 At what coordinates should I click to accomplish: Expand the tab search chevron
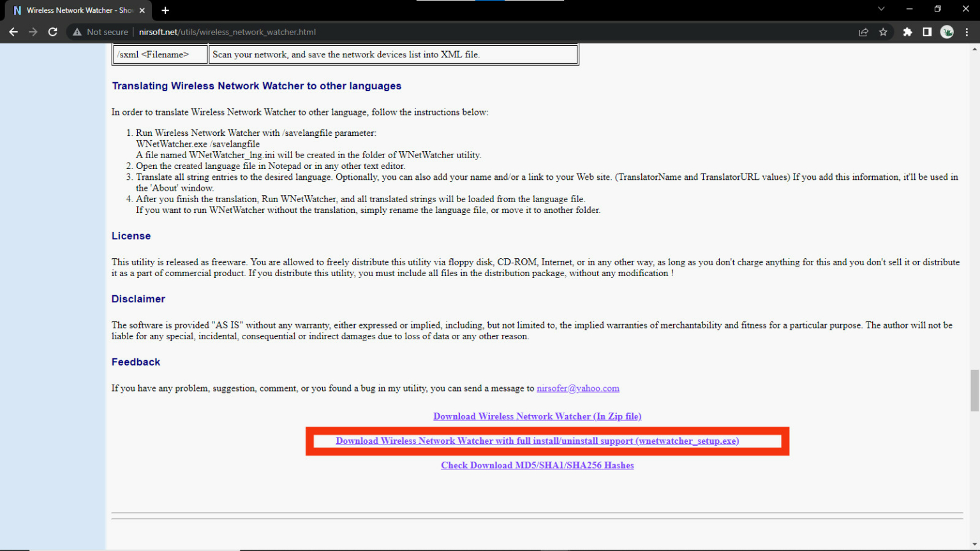(x=881, y=9)
